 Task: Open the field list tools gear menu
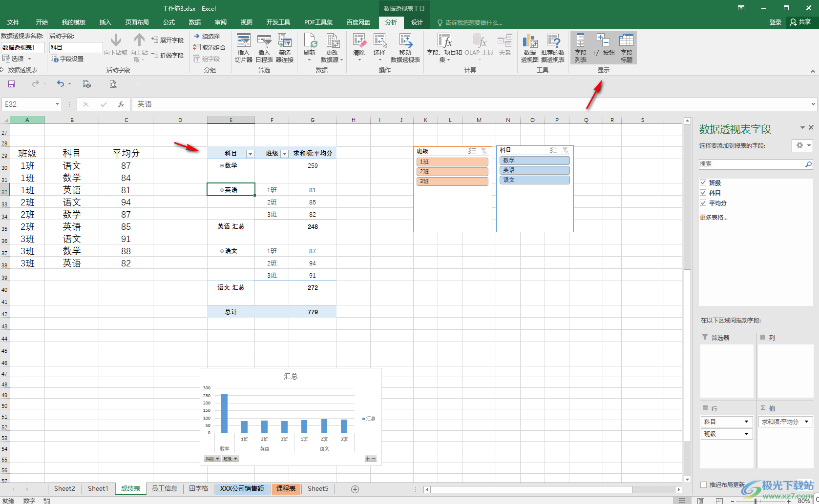tap(802, 145)
